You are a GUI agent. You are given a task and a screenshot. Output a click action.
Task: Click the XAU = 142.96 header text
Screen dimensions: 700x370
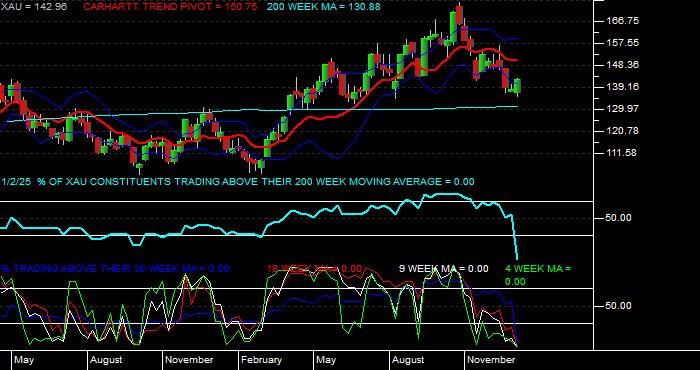(x=33, y=7)
